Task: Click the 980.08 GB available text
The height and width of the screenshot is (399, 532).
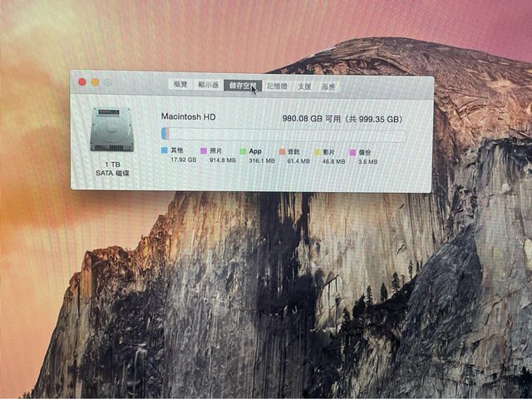Action: pyautogui.click(x=311, y=119)
